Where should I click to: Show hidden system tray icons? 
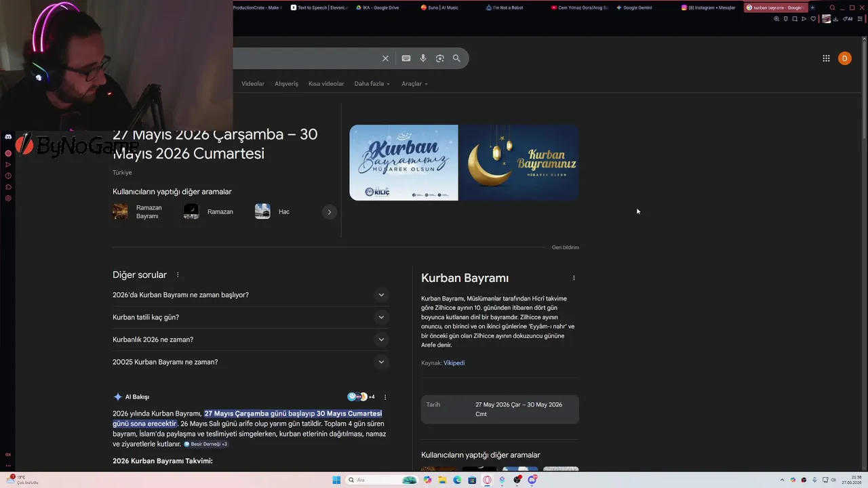coord(782,480)
